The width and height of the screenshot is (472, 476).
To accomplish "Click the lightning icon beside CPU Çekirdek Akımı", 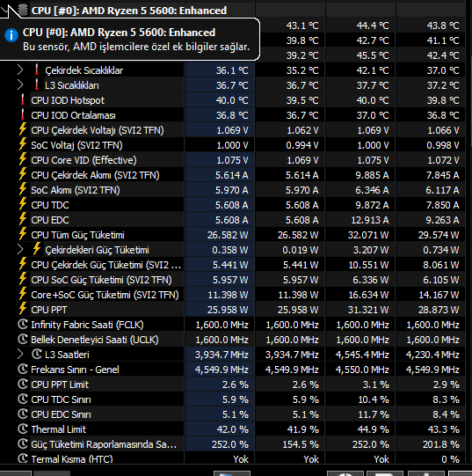I will click(23, 174).
